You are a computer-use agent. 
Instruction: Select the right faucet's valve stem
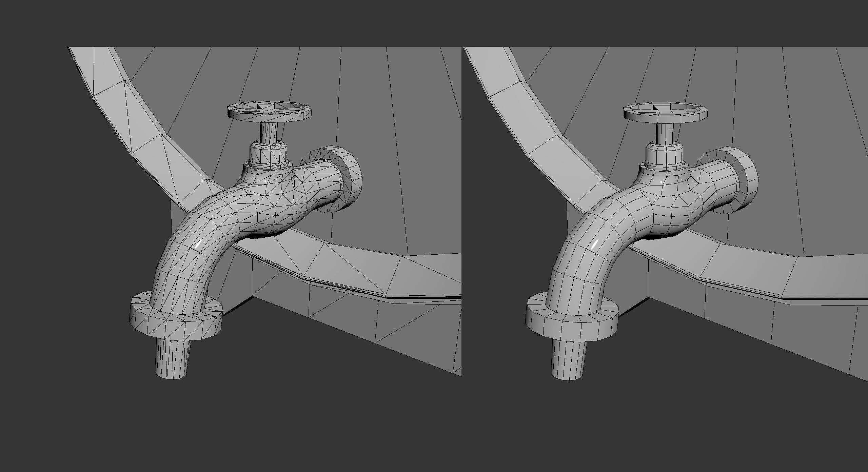pos(665,134)
